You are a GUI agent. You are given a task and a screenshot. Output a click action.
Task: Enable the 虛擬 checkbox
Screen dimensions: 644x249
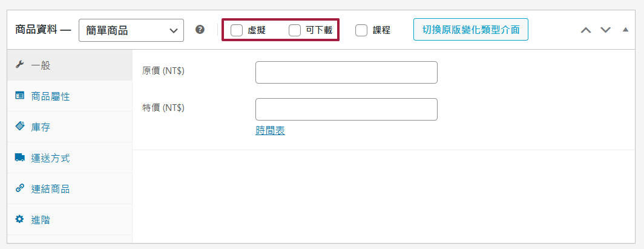[237, 30]
